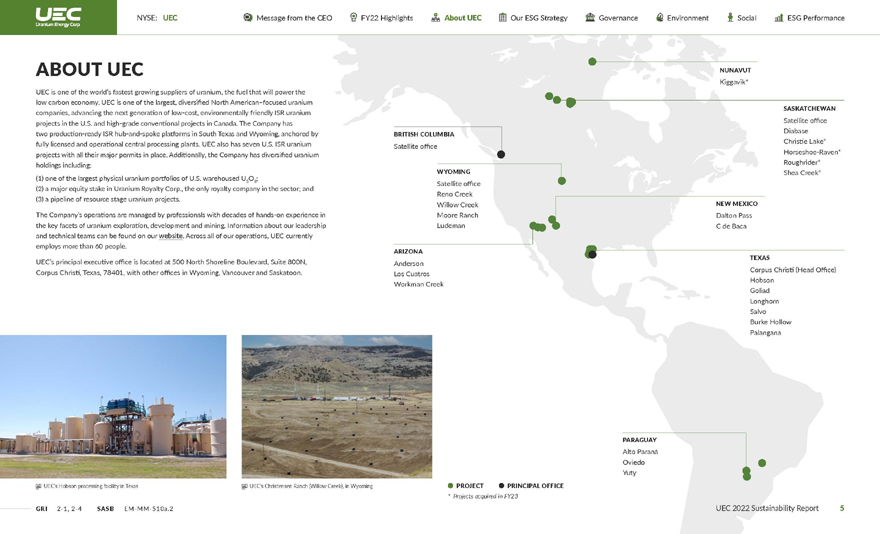Screen dimensions: 880x534
Task: Follow the 'website' hyperlink in paragraph
Action: [171, 236]
